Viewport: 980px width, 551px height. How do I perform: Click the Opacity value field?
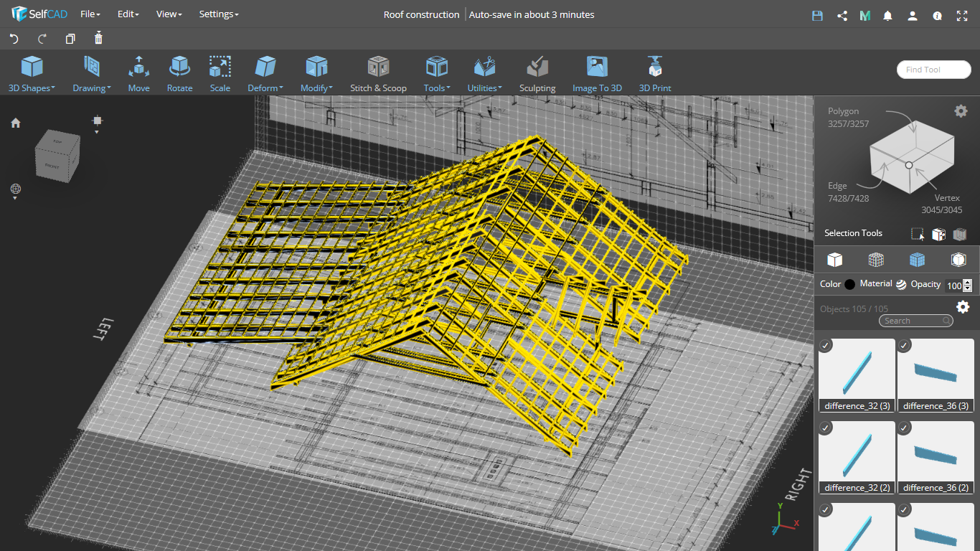tap(953, 286)
